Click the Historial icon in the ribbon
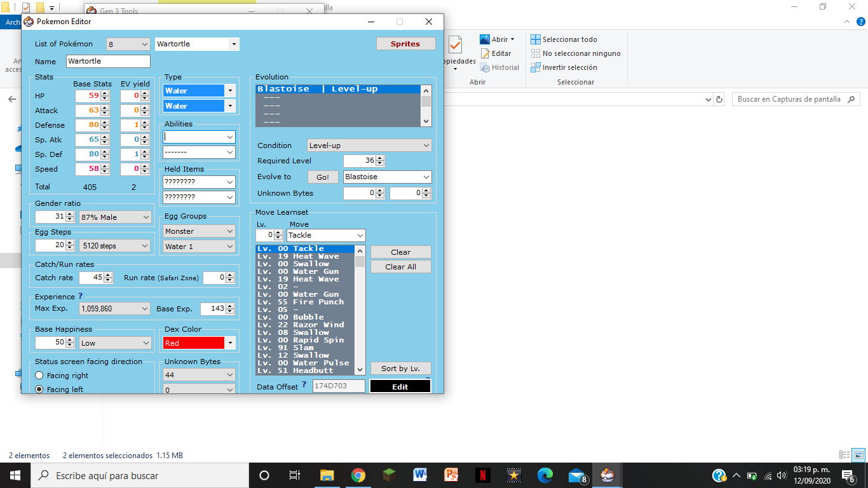Viewport: 868px width, 488px height. [x=485, y=67]
